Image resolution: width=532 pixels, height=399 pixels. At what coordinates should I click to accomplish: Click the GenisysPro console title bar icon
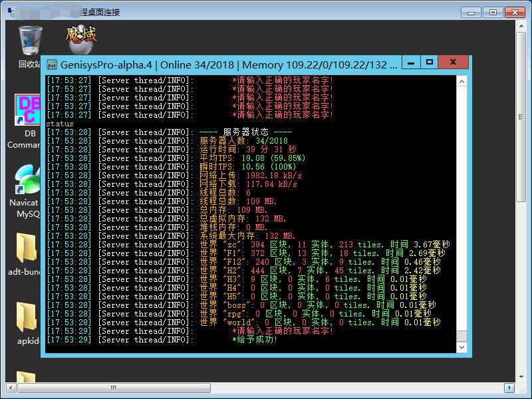[52, 65]
